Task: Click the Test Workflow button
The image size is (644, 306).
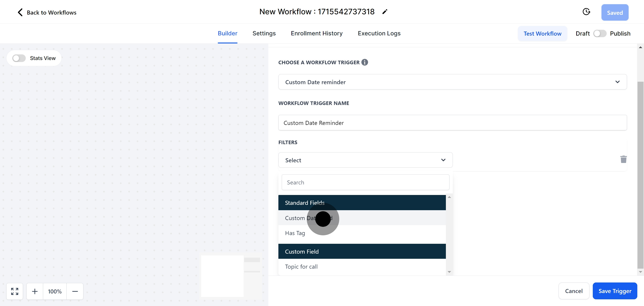Action: (x=542, y=33)
